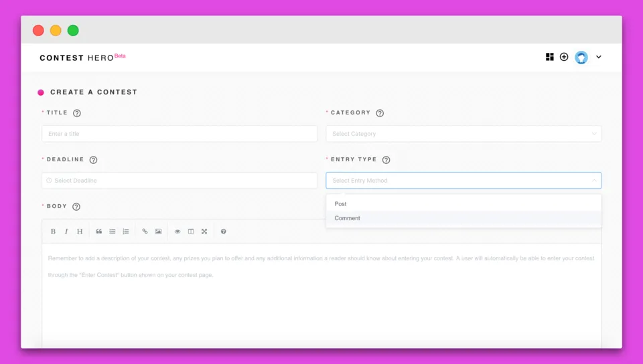
Task: Open the editor markdown help guide
Action: pyautogui.click(x=224, y=232)
